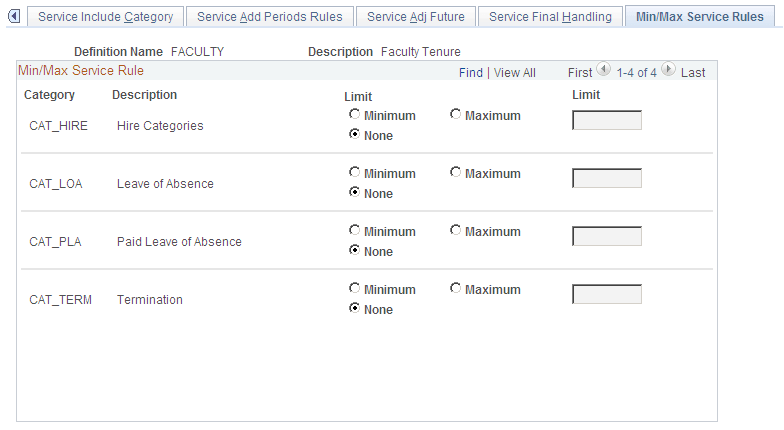The image size is (784, 430).
Task: Click the Find link
Action: tap(471, 73)
